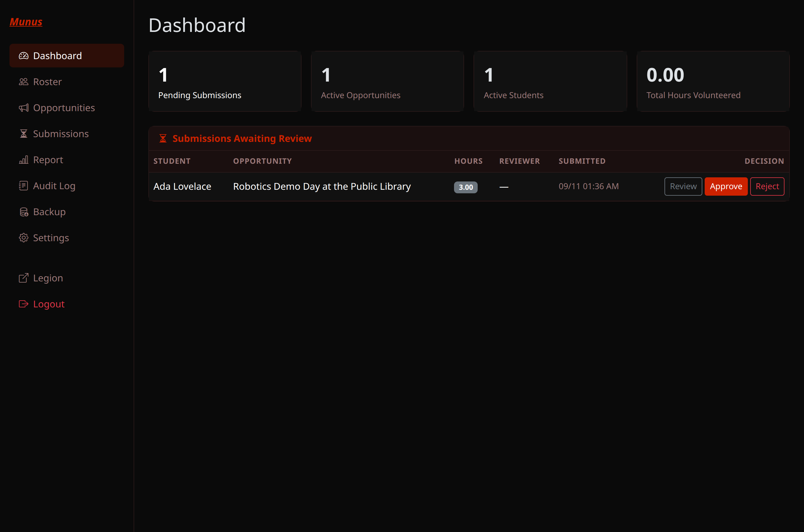Open the Active Students stat card
804x532 pixels.
[x=550, y=82]
